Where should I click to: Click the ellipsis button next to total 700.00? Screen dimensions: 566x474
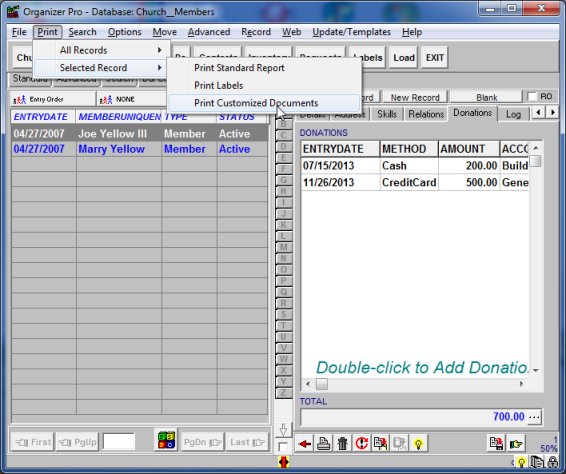point(534,417)
